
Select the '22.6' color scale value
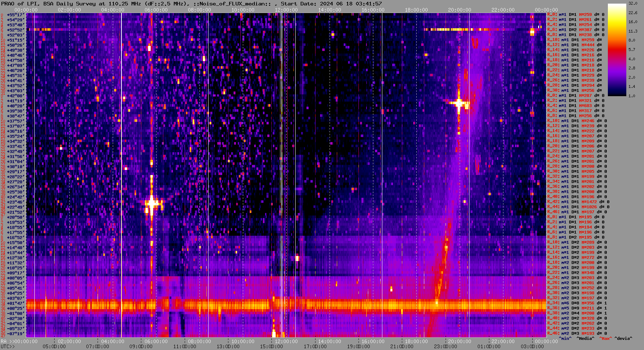pos(632,13)
